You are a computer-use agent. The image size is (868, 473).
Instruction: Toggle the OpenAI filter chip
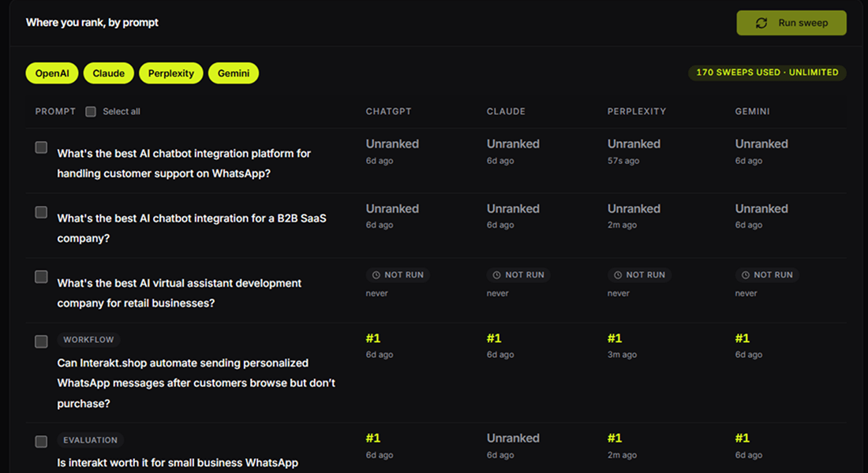[52, 73]
